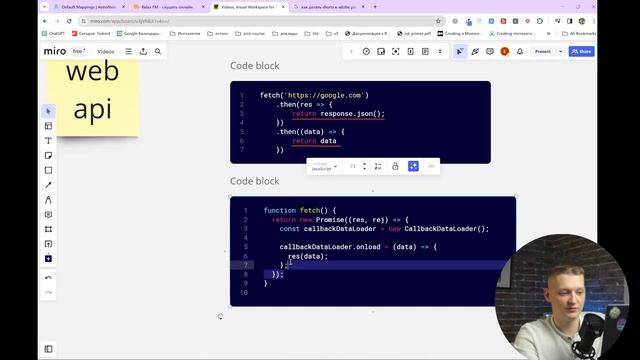Click the blue Share button
This screenshot has width=640, height=360.
click(582, 51)
